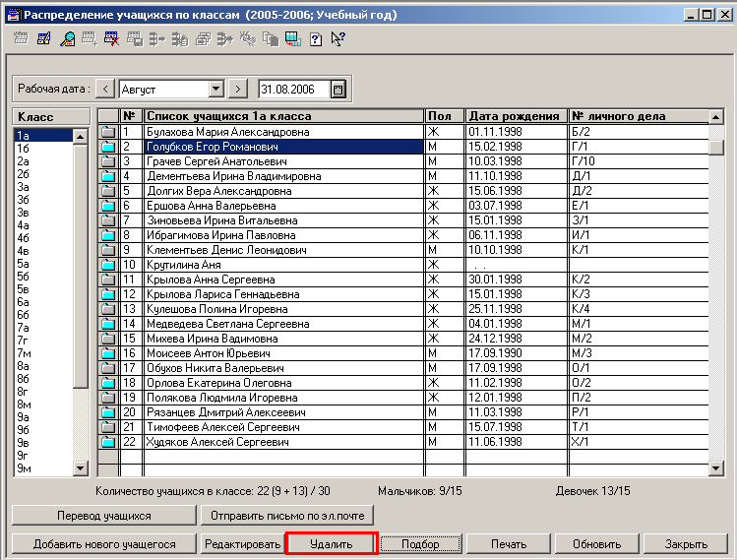Activate the What's This arrow-question pointer icon
This screenshot has height=560, width=737.
point(338,39)
